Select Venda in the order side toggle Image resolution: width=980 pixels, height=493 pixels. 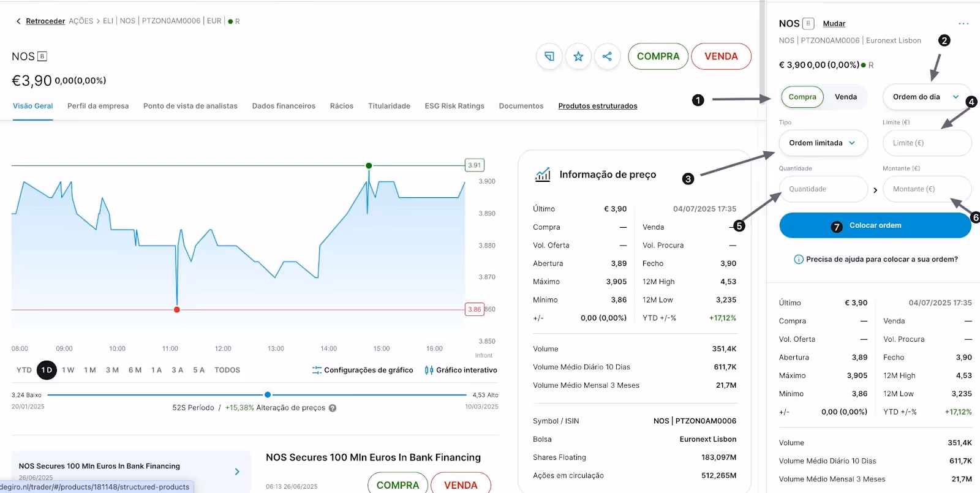pos(846,97)
